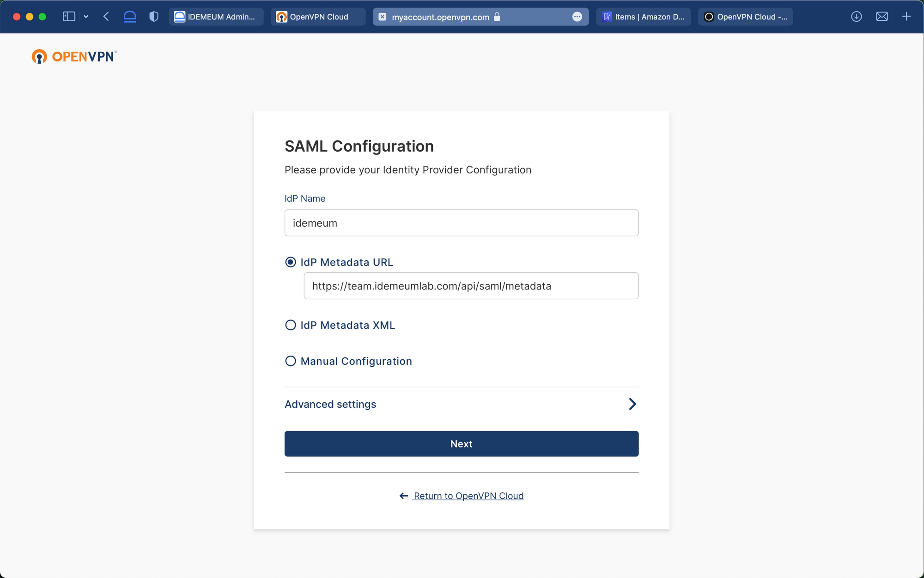Open Safari downloads icon
The height and width of the screenshot is (578, 924).
857,17
